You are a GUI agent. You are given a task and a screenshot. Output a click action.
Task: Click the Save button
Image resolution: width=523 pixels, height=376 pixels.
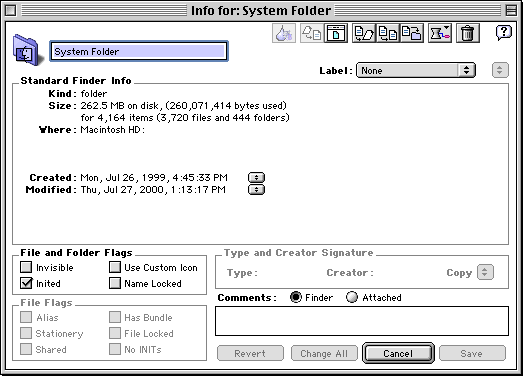pyautogui.click(x=472, y=353)
